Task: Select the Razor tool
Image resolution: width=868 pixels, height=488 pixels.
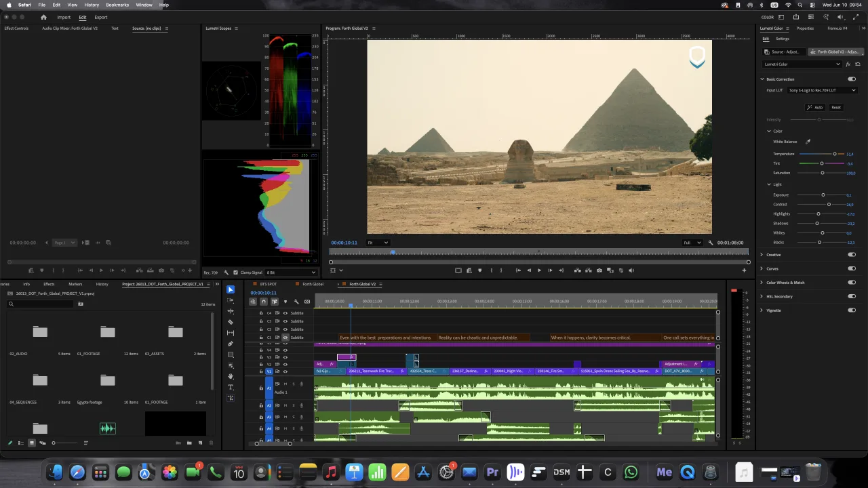Action: pyautogui.click(x=231, y=322)
